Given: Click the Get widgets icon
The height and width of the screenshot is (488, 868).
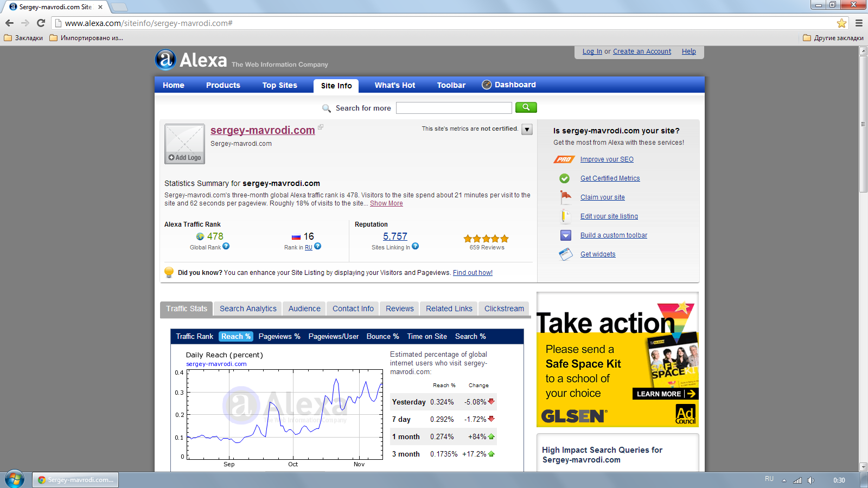Looking at the screenshot, I should point(566,254).
